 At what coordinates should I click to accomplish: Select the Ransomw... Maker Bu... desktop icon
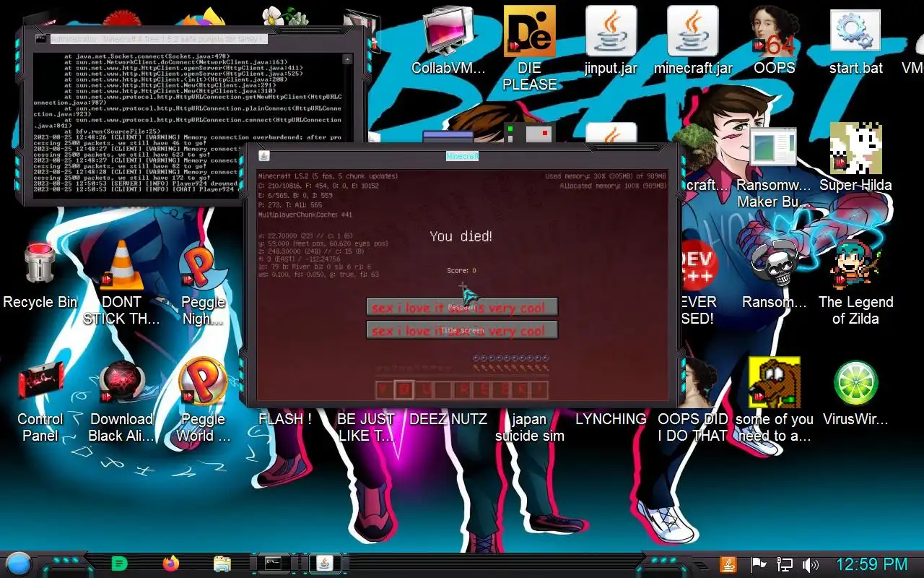773,168
